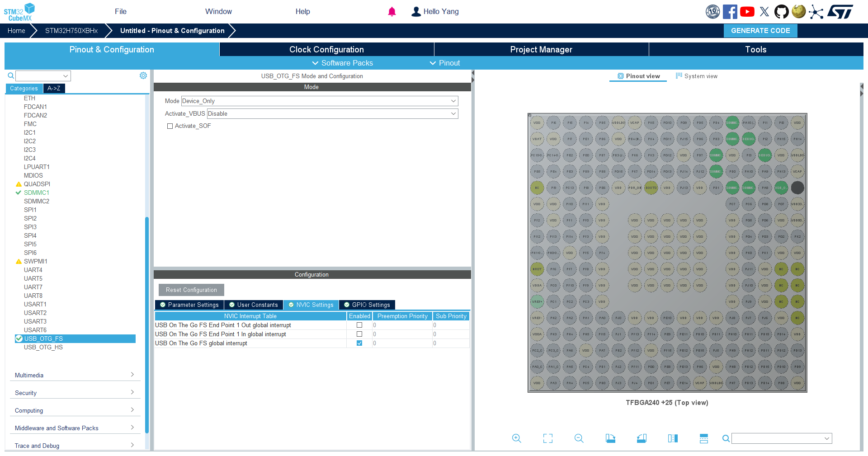Viewport: 868px width, 456px height.
Task: Open the ST 10 years anniversary badge
Action: click(x=713, y=12)
